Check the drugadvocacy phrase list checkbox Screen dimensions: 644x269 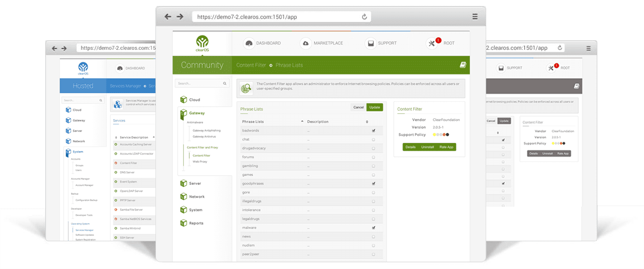pos(373,148)
